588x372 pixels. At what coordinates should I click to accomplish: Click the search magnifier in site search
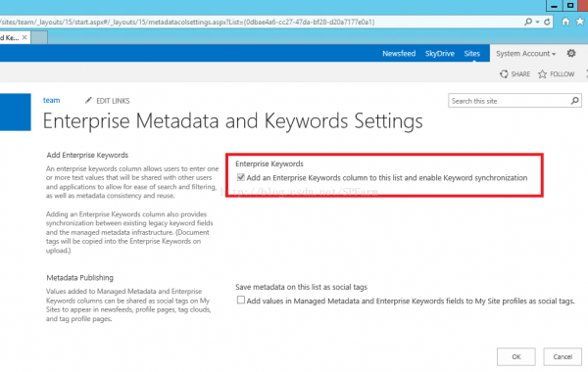pyautogui.click(x=575, y=101)
